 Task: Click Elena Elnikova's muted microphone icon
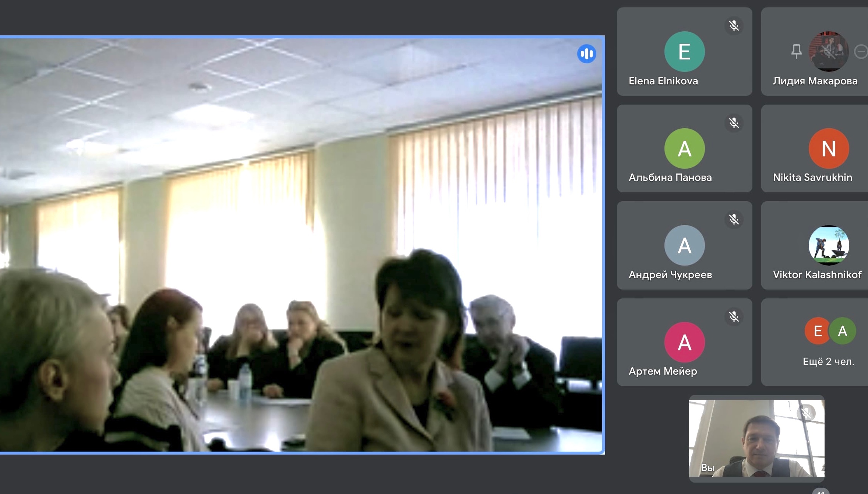[x=734, y=25]
